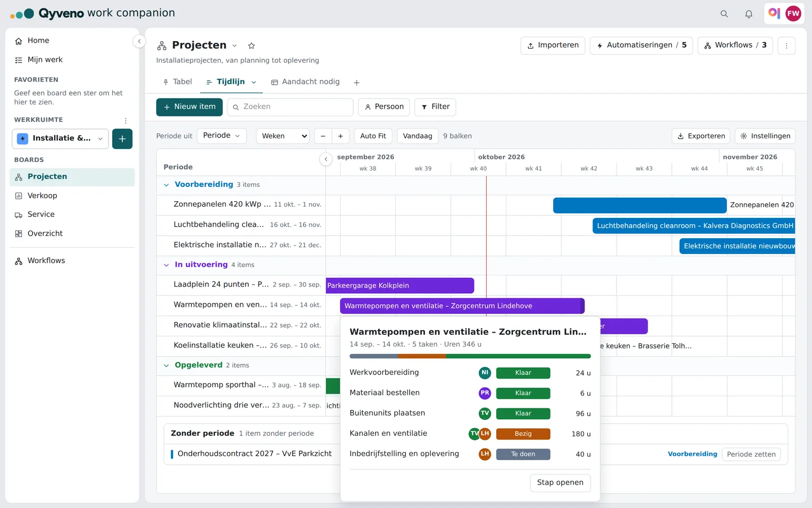
Task: Open Mijn werk in sidebar
Action: (72, 60)
